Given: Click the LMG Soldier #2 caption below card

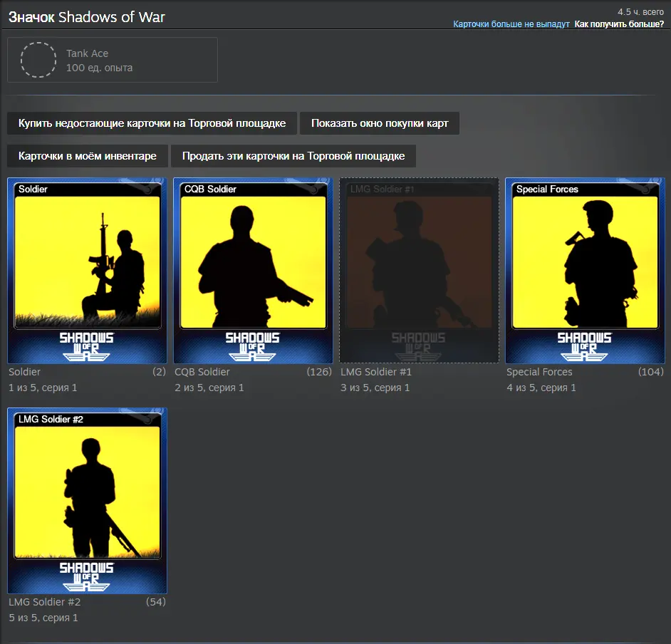Looking at the screenshot, I should click(x=44, y=602).
